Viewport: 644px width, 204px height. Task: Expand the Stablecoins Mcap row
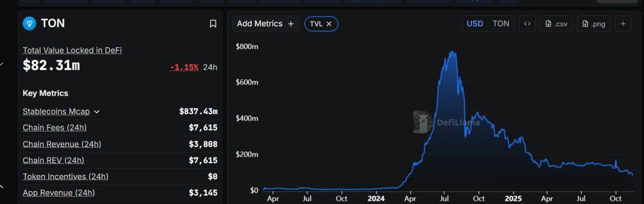pos(97,112)
